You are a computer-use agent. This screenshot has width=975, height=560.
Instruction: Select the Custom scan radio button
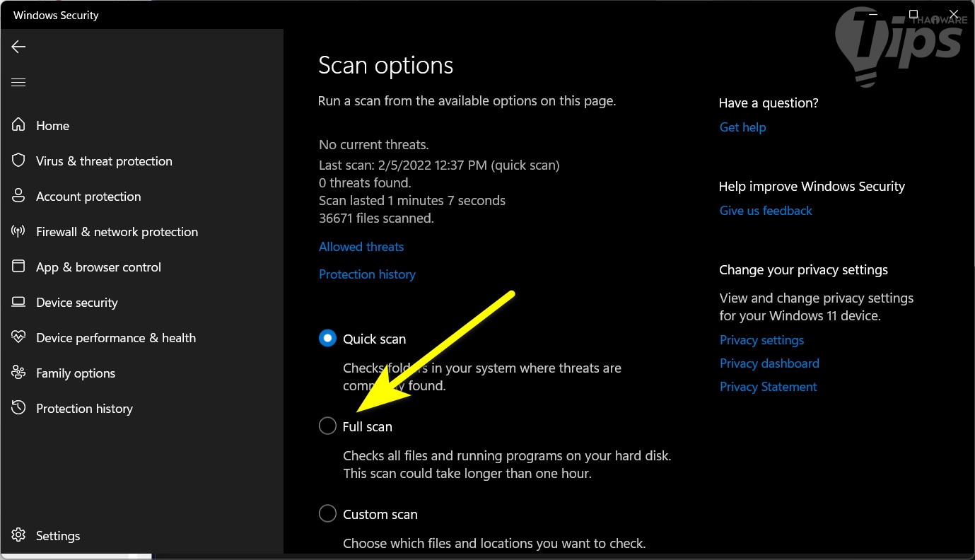pos(327,514)
